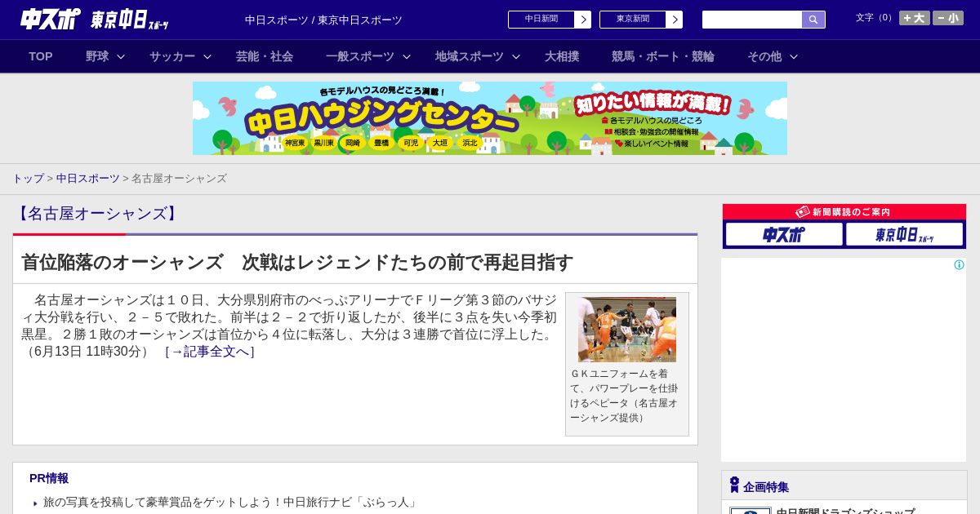
Task: Click 企画特集 sidebar heading
Action: [x=766, y=487]
